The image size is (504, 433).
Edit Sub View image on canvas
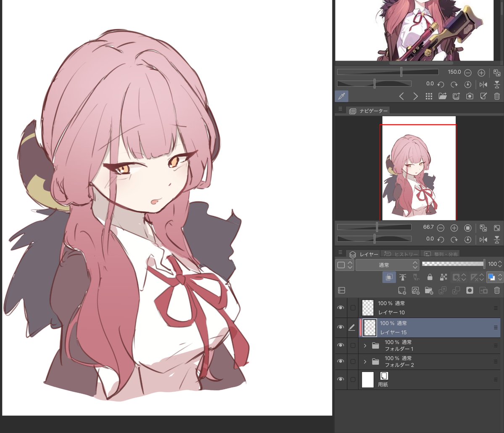pyautogui.click(x=483, y=96)
